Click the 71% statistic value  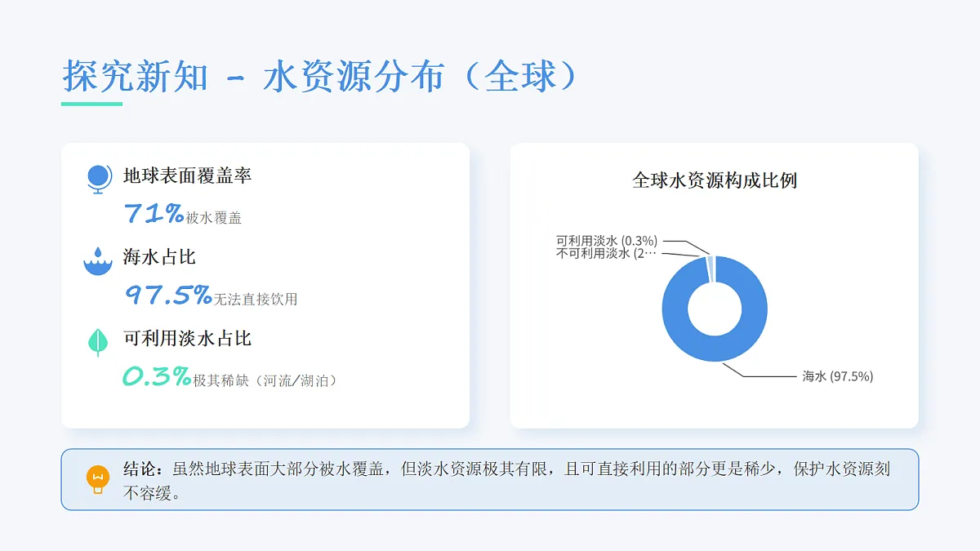[154, 213]
